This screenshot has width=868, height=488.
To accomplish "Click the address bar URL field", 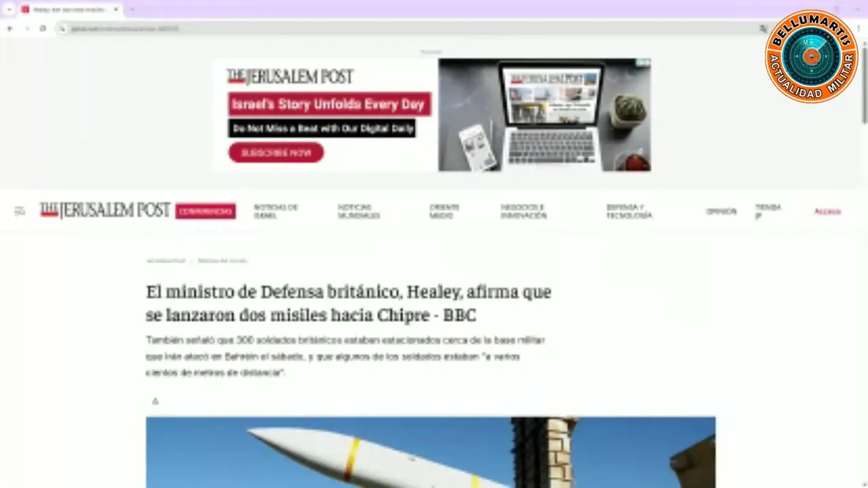I will coord(414,28).
